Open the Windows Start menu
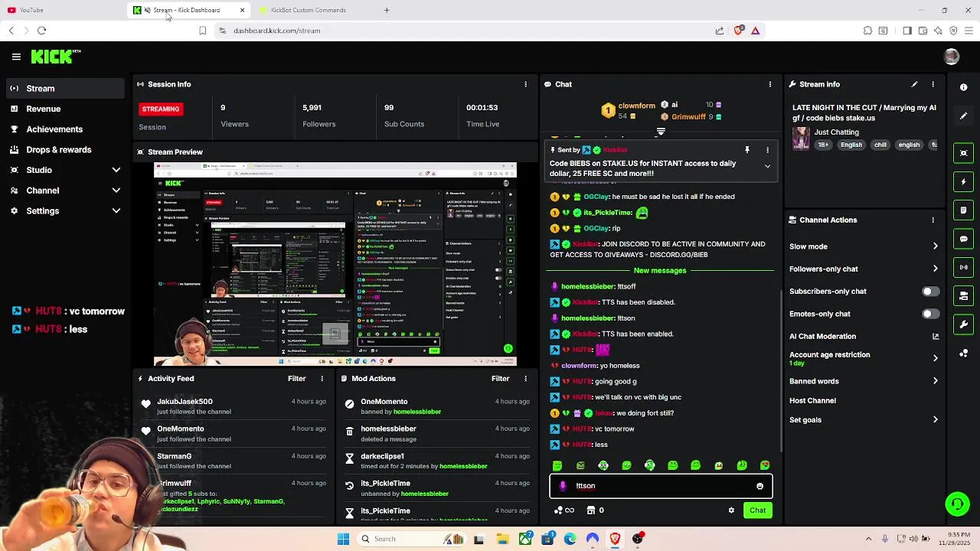The height and width of the screenshot is (551, 980). click(x=343, y=539)
